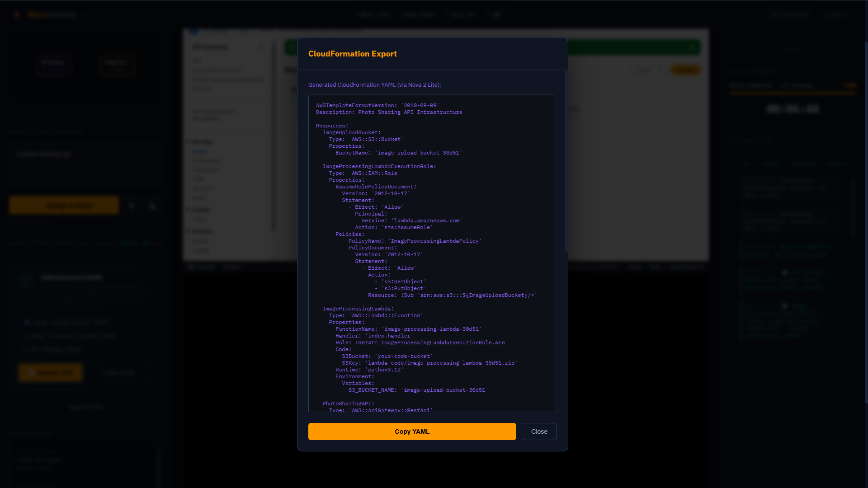Click the API Gateway panel collapse icon

point(261,47)
